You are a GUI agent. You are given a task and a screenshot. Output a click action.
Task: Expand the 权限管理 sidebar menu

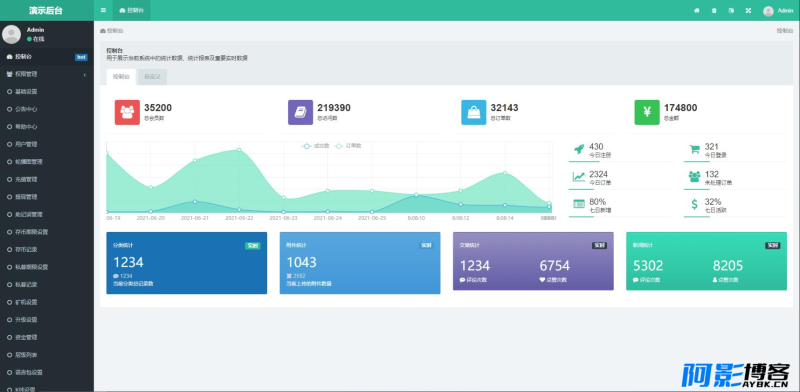(47, 75)
